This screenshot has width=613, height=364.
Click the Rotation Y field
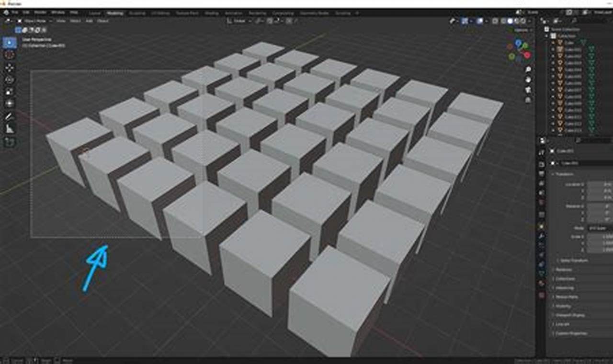point(600,213)
